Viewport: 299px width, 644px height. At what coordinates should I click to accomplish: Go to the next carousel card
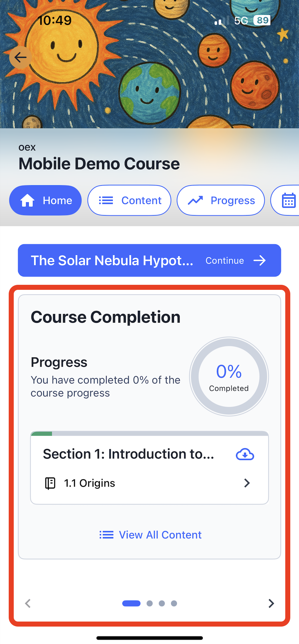point(271,603)
